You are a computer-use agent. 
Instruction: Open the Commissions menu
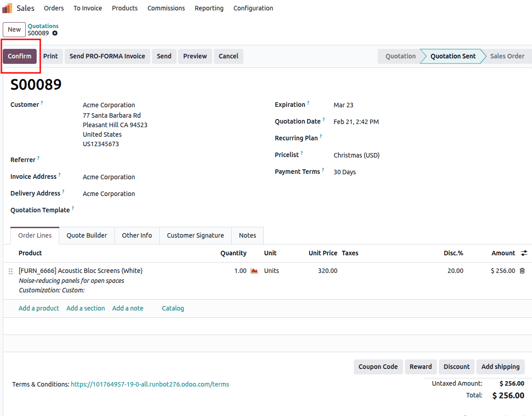click(x=166, y=8)
